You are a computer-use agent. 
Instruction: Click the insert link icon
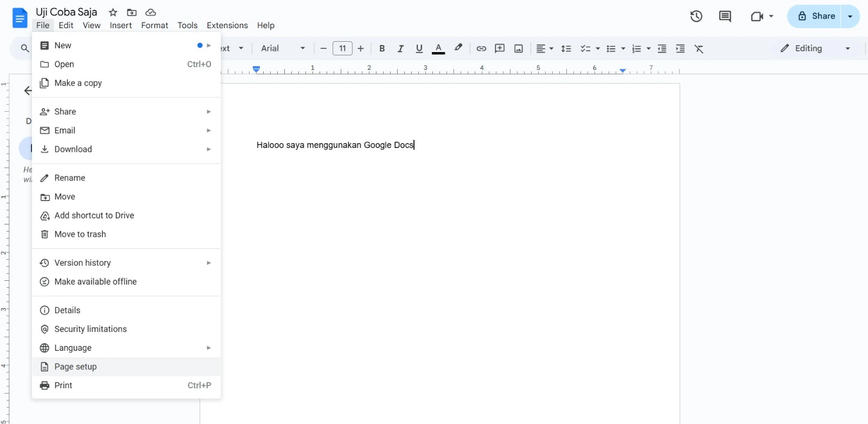(x=481, y=49)
